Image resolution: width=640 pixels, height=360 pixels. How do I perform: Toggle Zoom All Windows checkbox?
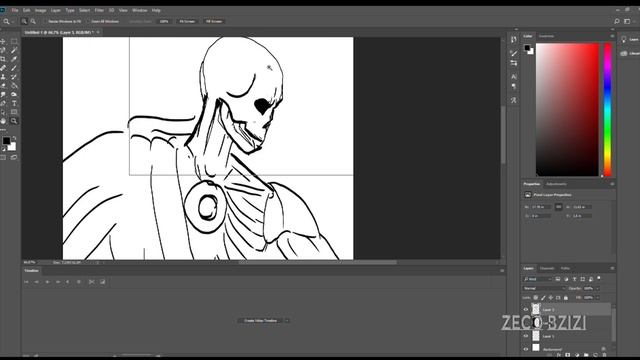point(88,21)
